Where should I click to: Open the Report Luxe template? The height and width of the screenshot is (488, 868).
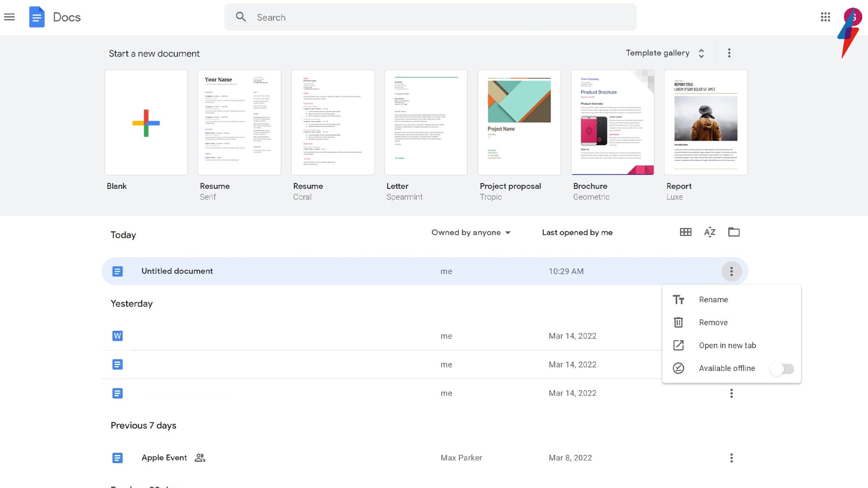[x=706, y=122]
